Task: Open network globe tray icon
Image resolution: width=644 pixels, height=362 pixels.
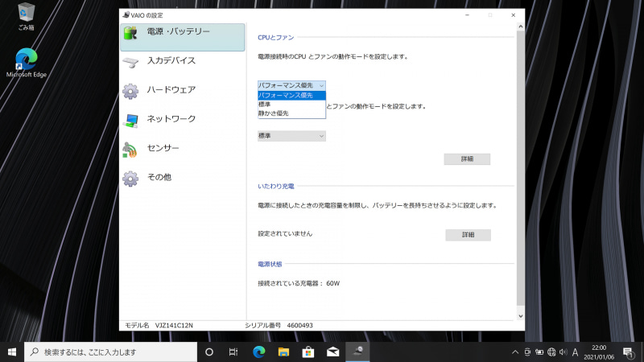Action: (x=551, y=352)
